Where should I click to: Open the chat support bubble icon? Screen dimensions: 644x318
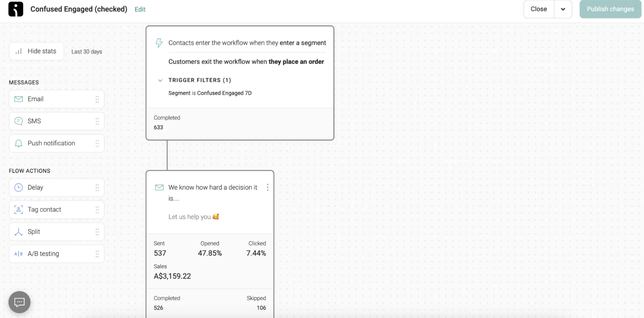pos(19,302)
